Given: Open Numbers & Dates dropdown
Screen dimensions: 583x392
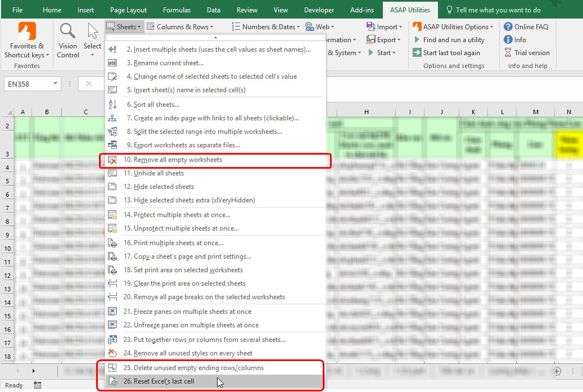Looking at the screenshot, I should pyautogui.click(x=266, y=27).
